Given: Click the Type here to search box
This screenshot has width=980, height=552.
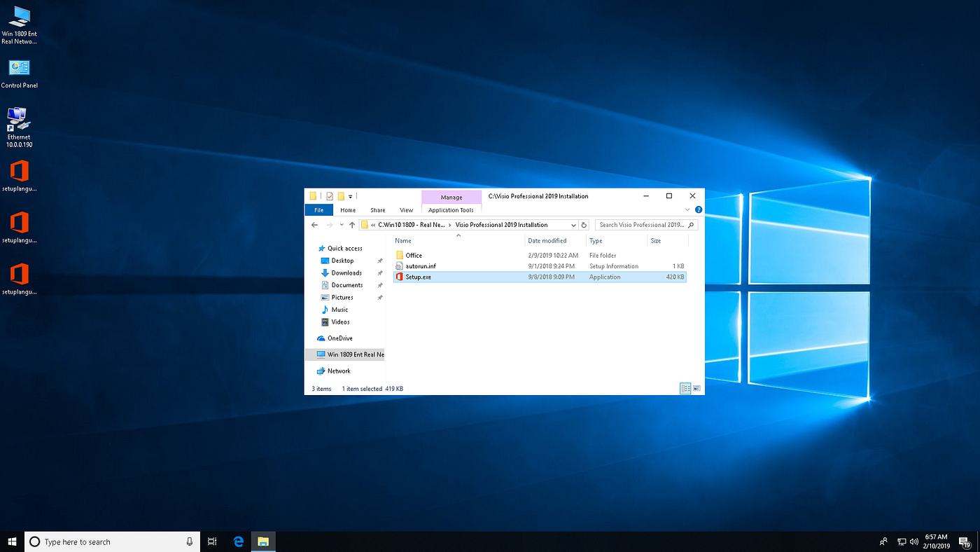Looking at the screenshot, I should [112, 541].
